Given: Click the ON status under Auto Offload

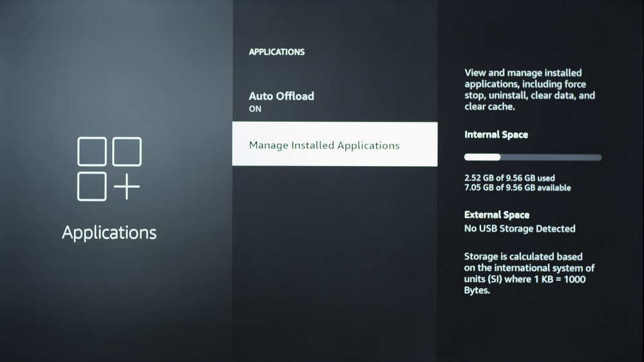Looking at the screenshot, I should click(256, 110).
